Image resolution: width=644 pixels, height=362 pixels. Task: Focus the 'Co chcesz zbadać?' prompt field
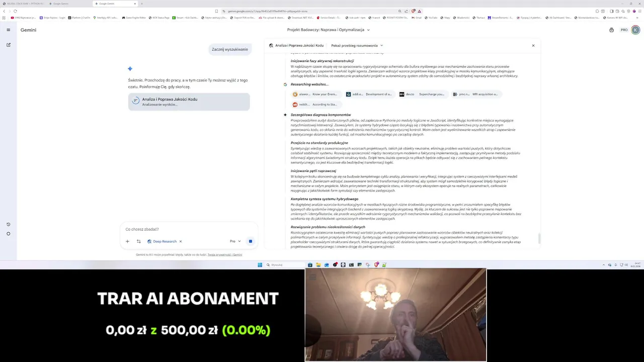point(189,229)
